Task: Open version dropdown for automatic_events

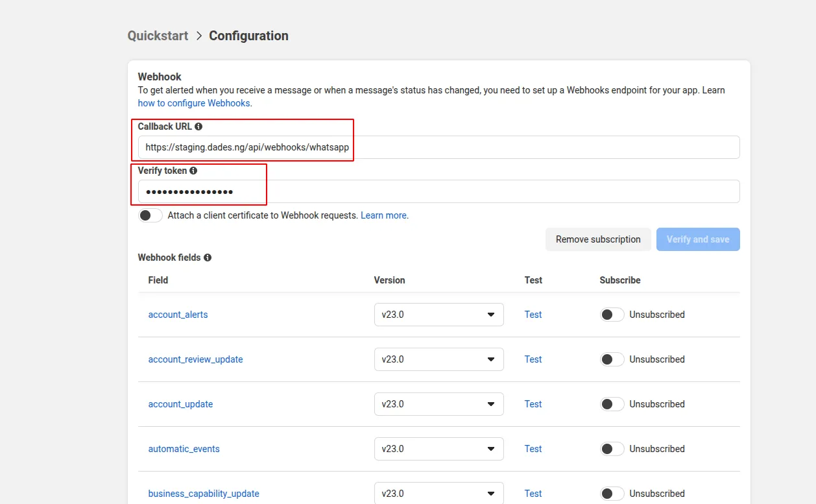Action: click(x=439, y=449)
